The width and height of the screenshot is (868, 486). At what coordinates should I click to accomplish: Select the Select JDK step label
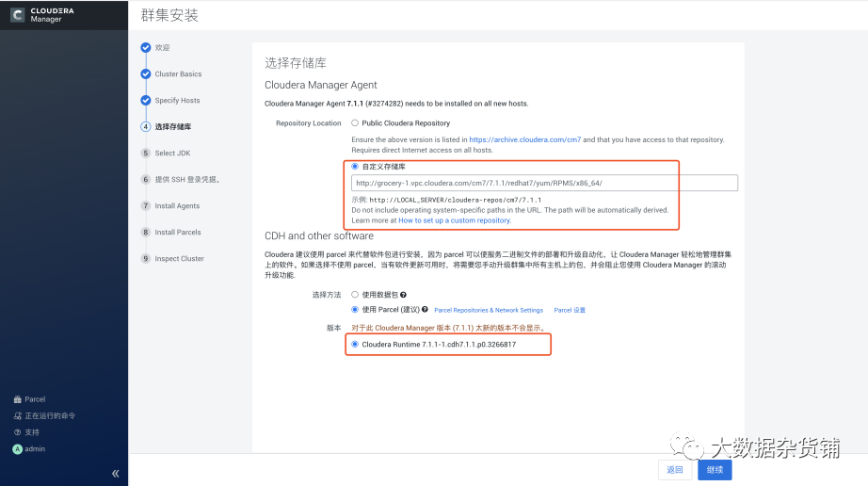(172, 153)
